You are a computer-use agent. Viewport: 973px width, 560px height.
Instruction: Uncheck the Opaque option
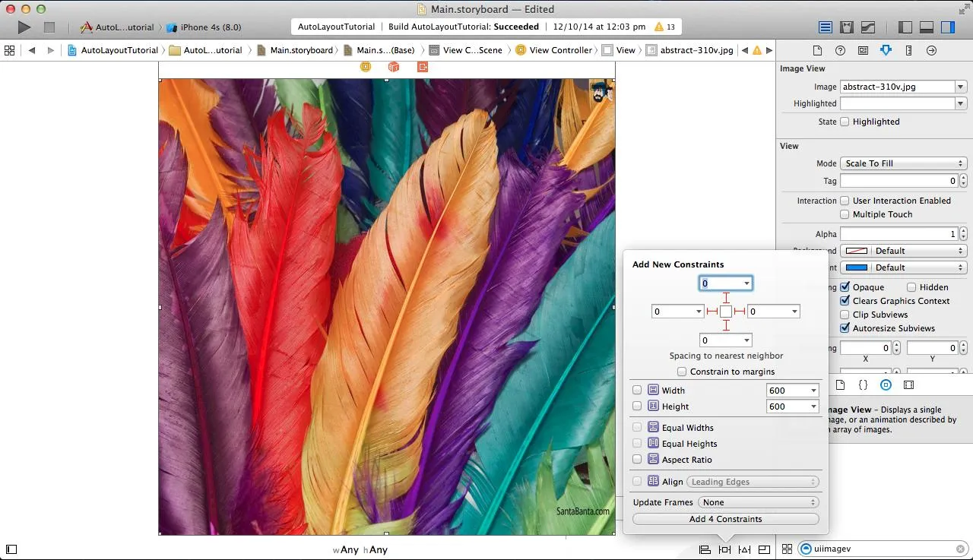point(845,287)
